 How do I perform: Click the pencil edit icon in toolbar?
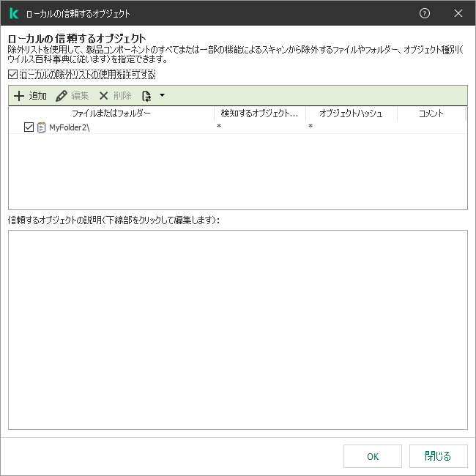pos(62,96)
